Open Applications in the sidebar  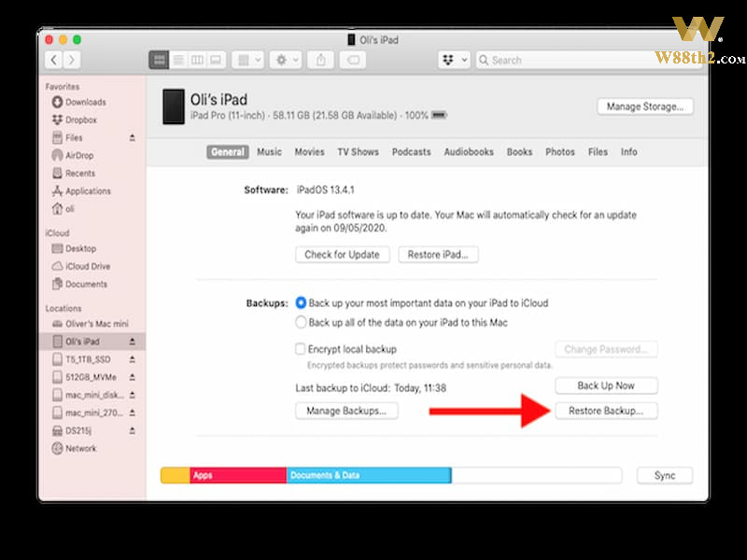[x=81, y=191]
